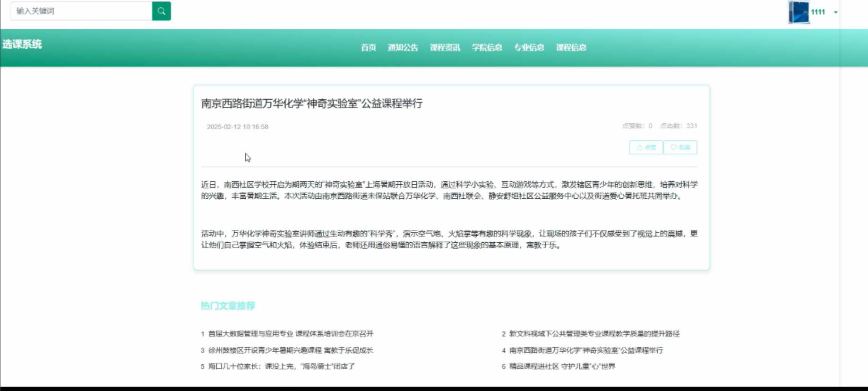The height and width of the screenshot is (391, 868).
Task: Click the 点赞数: 0 counter text
Action: click(637, 126)
